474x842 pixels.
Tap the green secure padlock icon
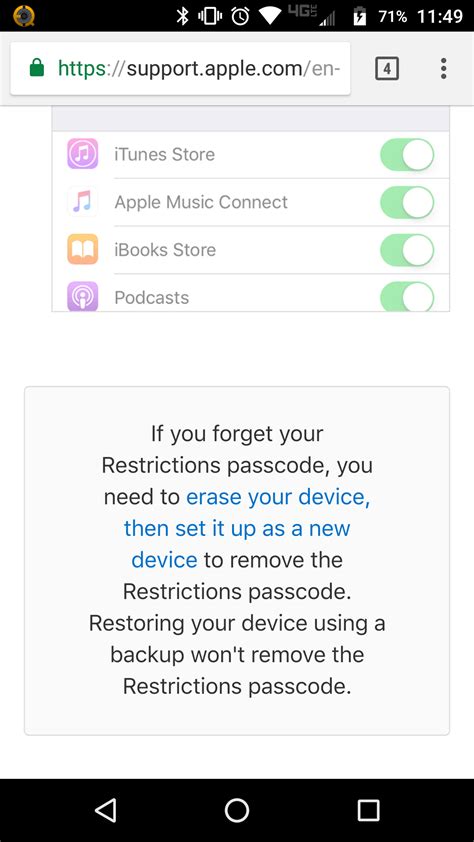coord(37,68)
